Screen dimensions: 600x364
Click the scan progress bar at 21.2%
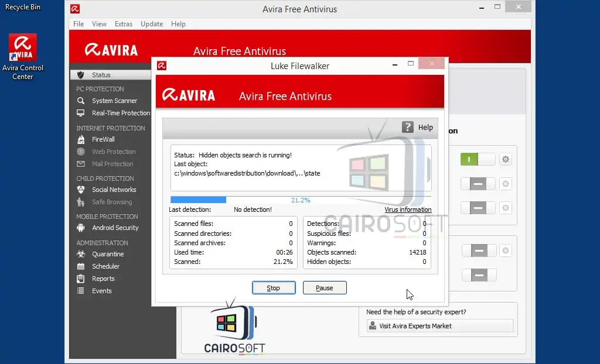tap(301, 200)
